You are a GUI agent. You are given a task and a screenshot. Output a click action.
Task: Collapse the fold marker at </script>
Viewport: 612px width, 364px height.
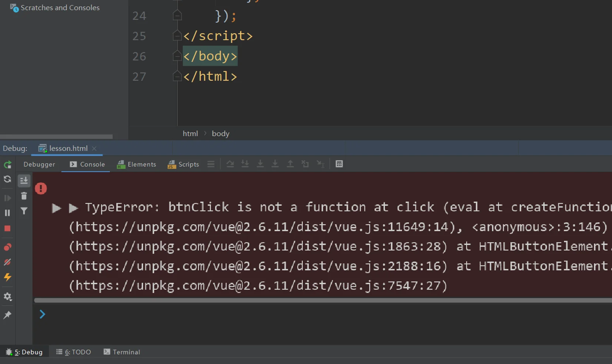click(177, 35)
